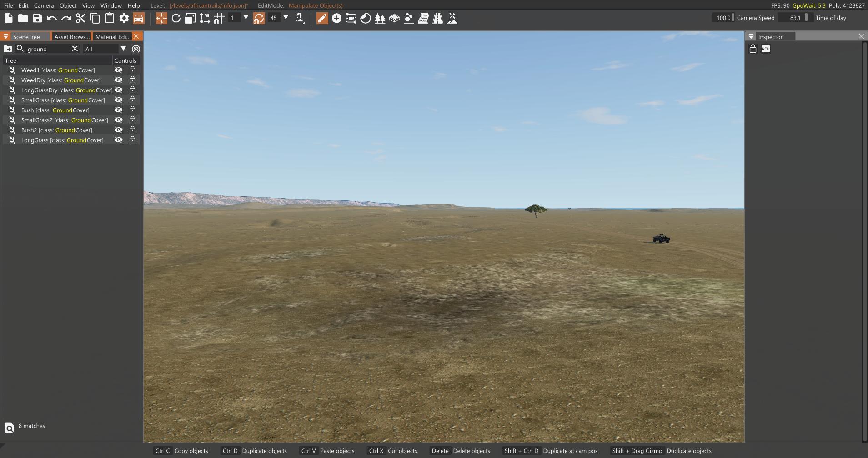
Task: Open the create object plus tool
Action: pyautogui.click(x=336, y=18)
